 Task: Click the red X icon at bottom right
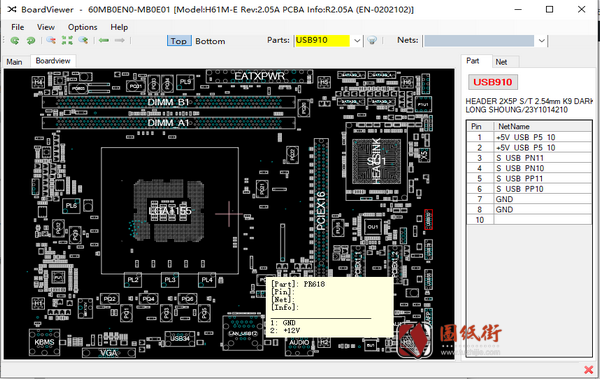[x=589, y=369]
